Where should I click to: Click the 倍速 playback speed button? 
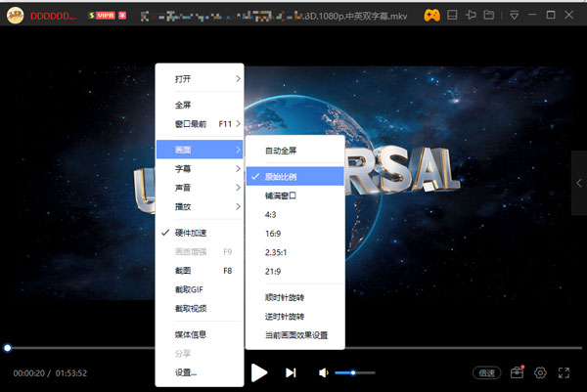(x=486, y=372)
